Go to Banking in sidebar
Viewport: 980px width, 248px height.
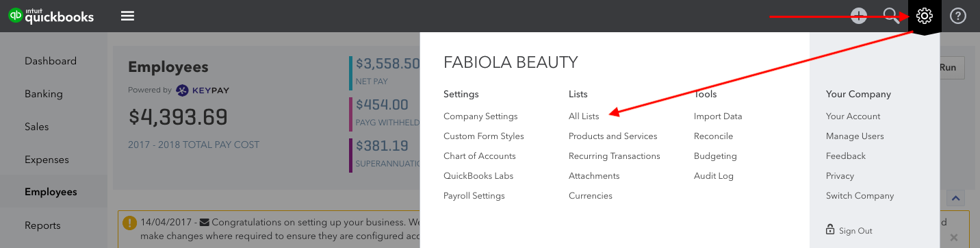tap(44, 94)
